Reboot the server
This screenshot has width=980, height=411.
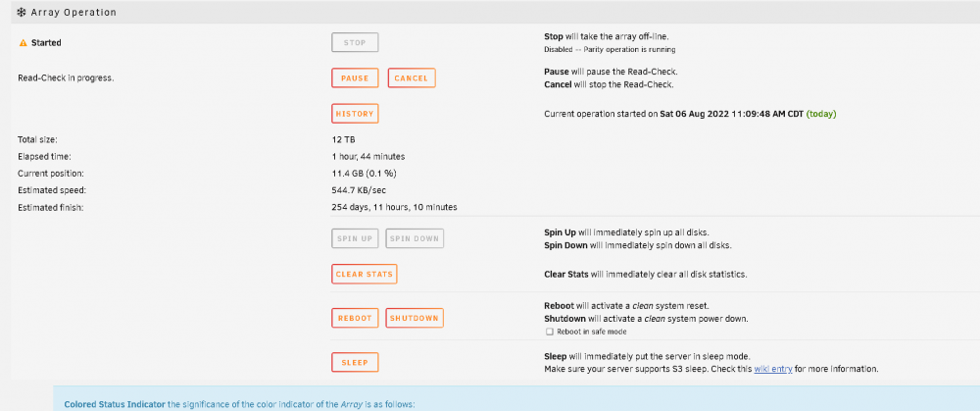(x=355, y=318)
